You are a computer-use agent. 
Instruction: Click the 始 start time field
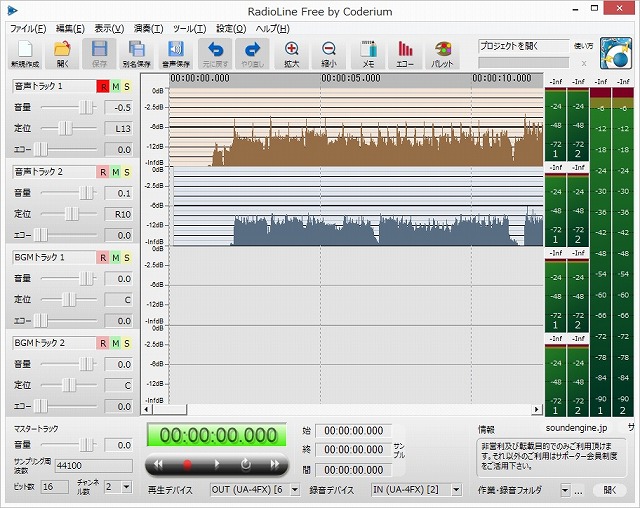(x=353, y=430)
